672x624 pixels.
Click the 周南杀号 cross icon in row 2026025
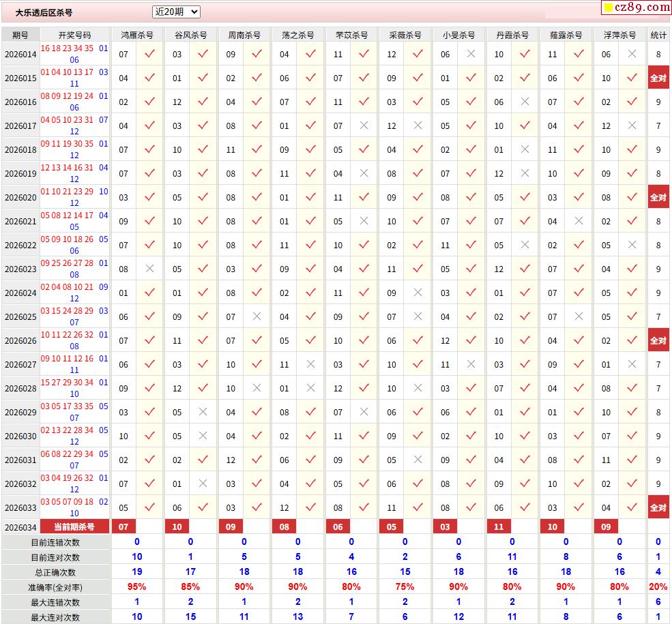pos(257,316)
